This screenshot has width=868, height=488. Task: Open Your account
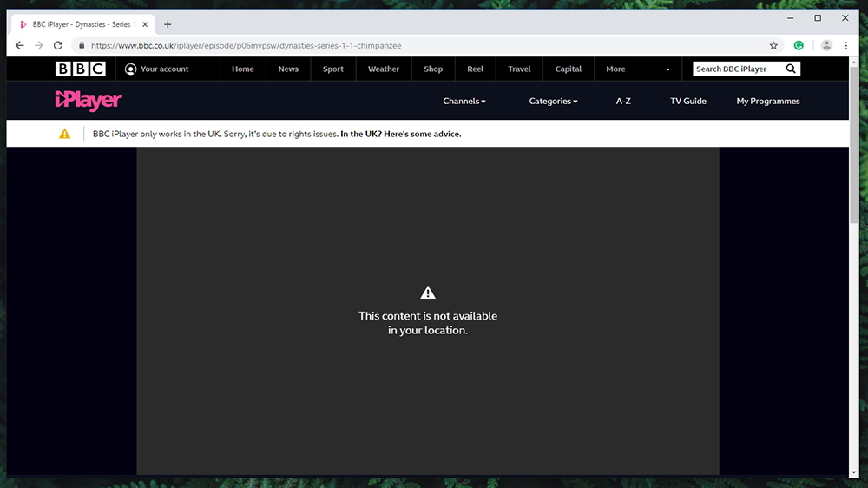pos(156,69)
